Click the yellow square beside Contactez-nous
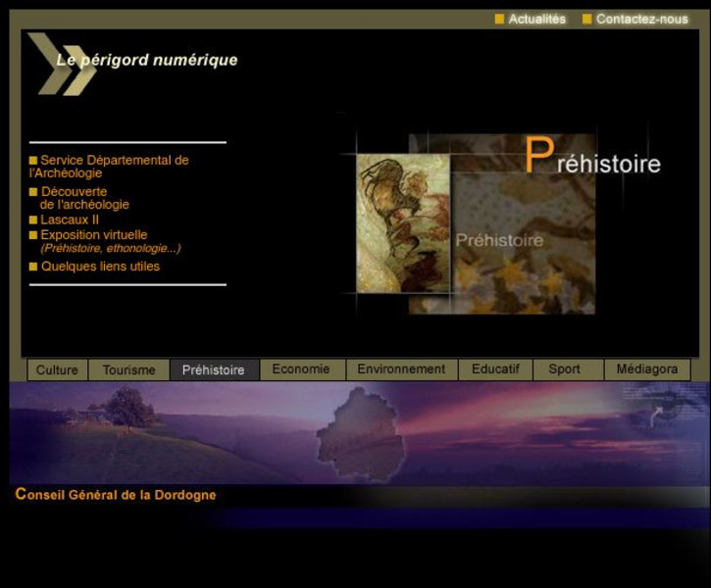This screenshot has height=588, width=711. 586,19
